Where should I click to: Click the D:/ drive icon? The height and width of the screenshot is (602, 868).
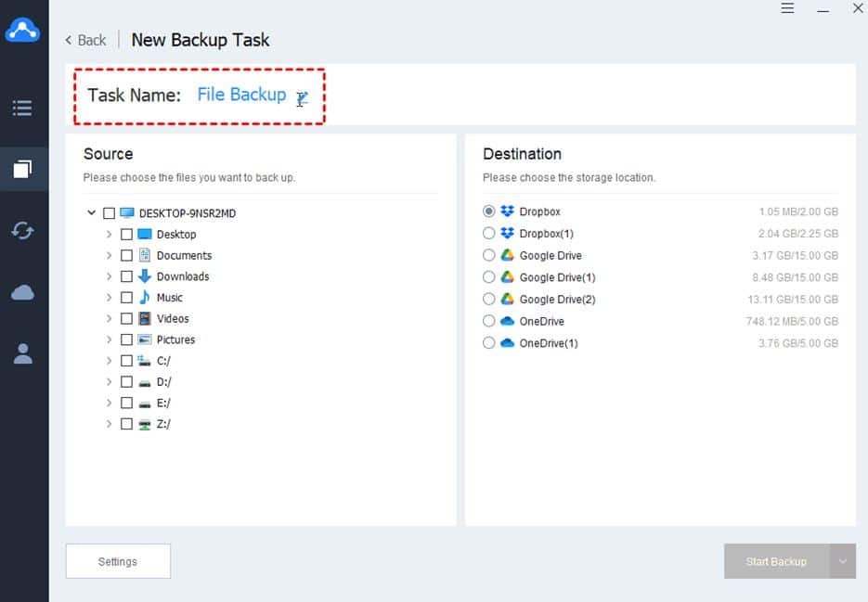[145, 382]
